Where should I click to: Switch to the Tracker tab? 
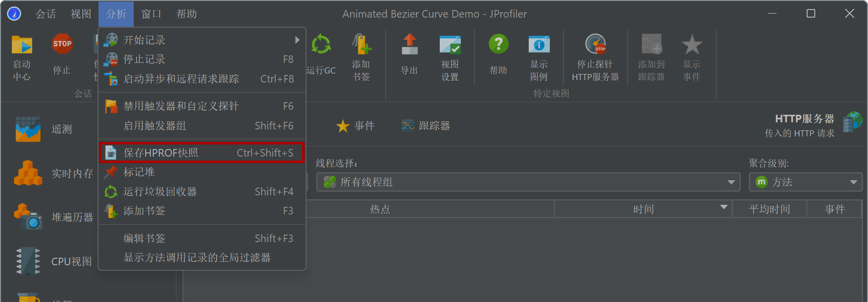[426, 126]
